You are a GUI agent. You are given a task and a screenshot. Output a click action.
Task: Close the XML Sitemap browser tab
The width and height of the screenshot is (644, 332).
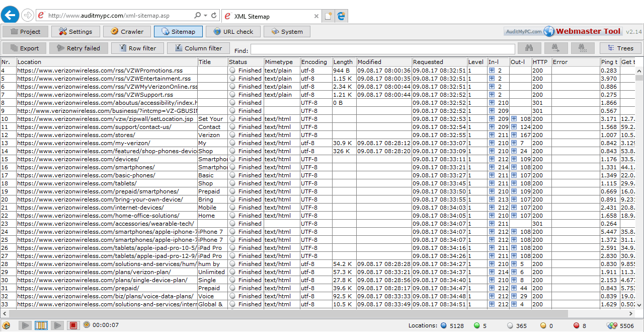pos(316,16)
